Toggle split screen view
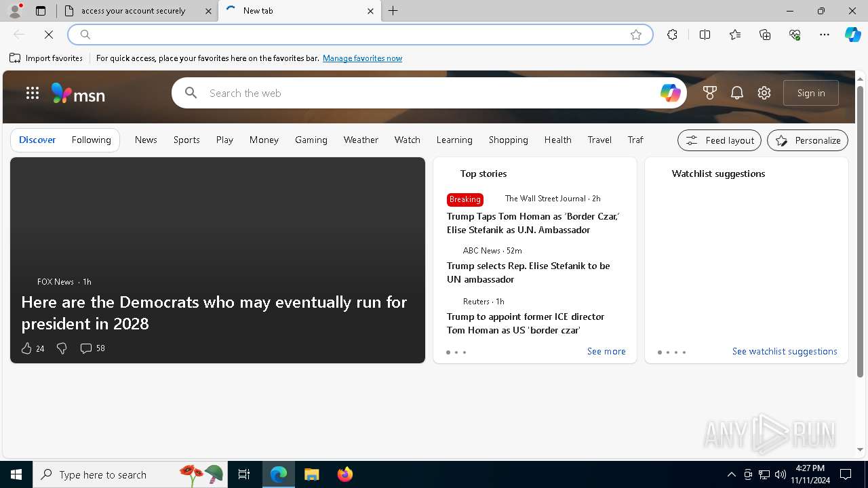Image resolution: width=868 pixels, height=488 pixels. tap(705, 35)
